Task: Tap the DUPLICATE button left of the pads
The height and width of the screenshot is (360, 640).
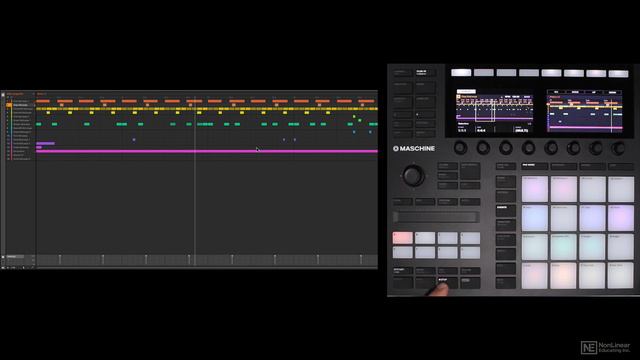Action: (506, 239)
